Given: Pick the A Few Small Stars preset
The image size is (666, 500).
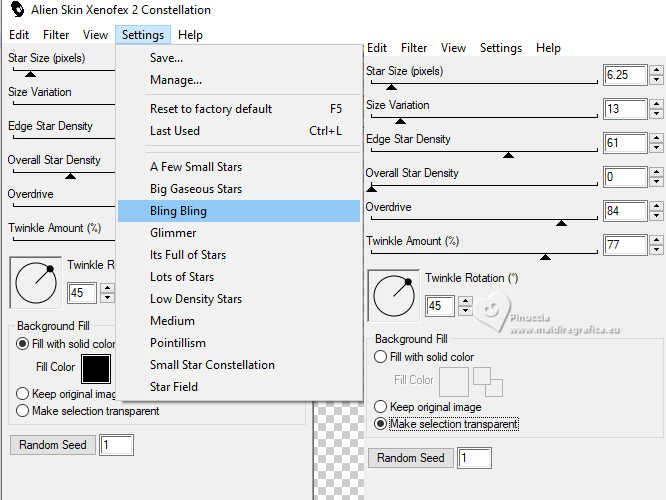Looking at the screenshot, I should [239, 167].
